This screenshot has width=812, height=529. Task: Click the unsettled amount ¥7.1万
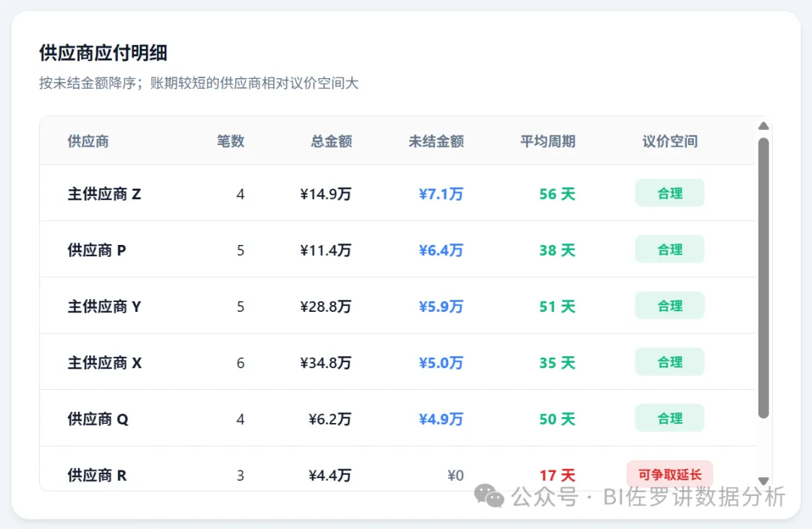pyautogui.click(x=441, y=194)
